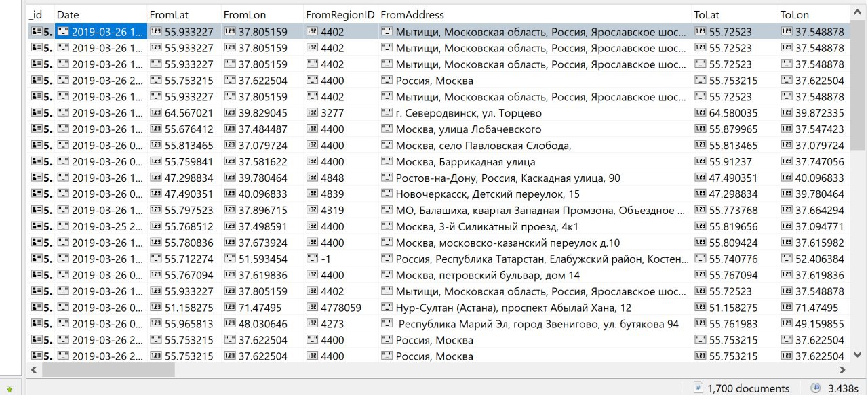The image size is (868, 395).
Task: Click the int32 icon beside region 4848
Action: (313, 178)
